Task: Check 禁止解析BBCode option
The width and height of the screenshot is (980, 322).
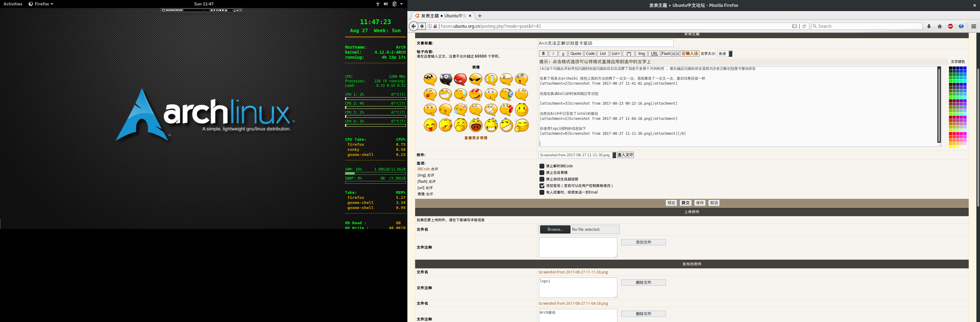Action: [x=542, y=166]
